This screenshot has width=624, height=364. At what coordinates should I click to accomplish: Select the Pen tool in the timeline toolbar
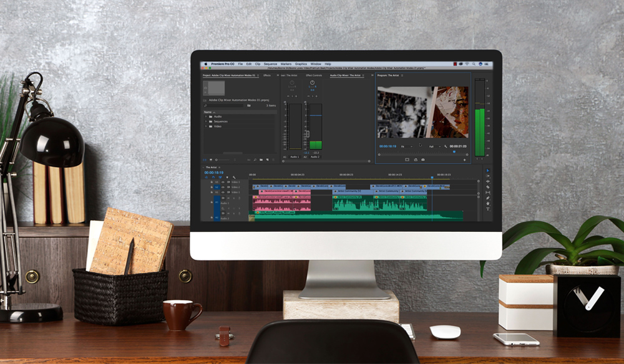(488, 198)
